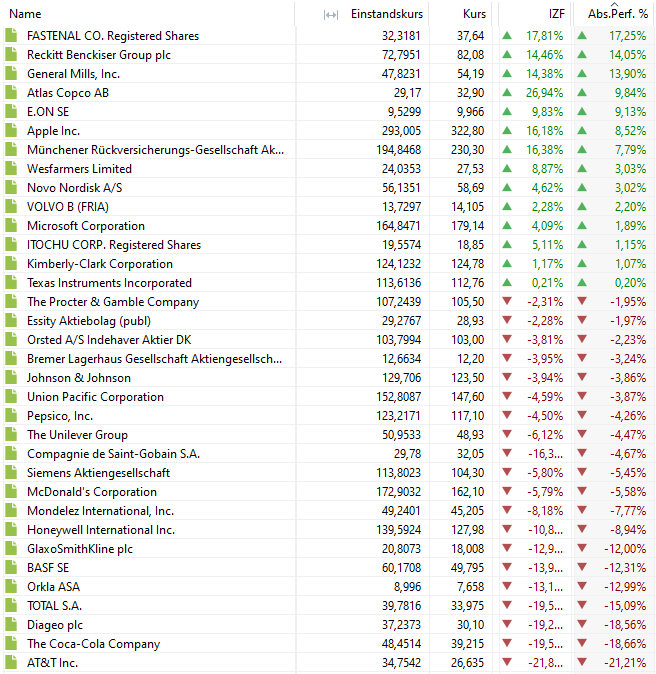656x674 pixels.
Task: Select Honeywell International Inc. name cell
Action: [x=101, y=530]
